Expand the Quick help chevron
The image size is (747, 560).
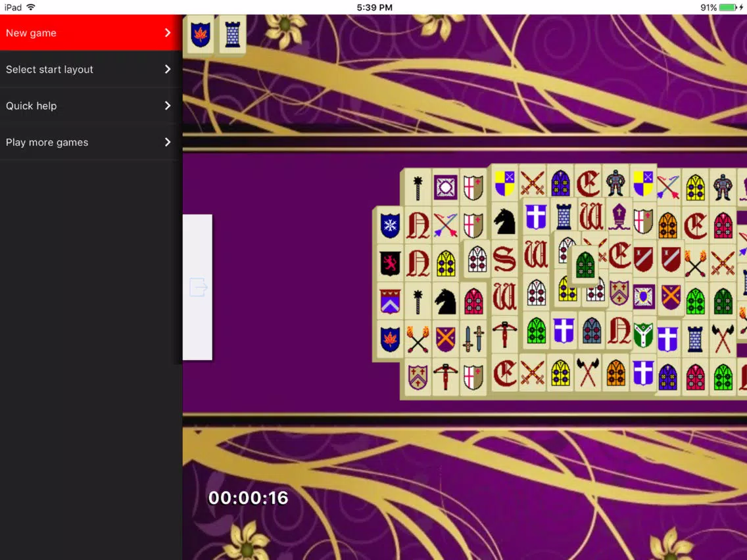(167, 106)
